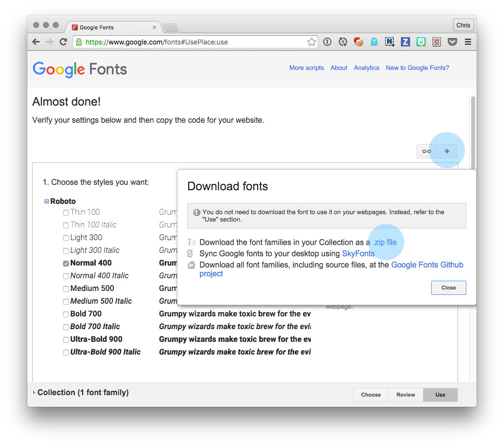
Task: Uncheck the Normal 400 style
Action: (x=66, y=263)
